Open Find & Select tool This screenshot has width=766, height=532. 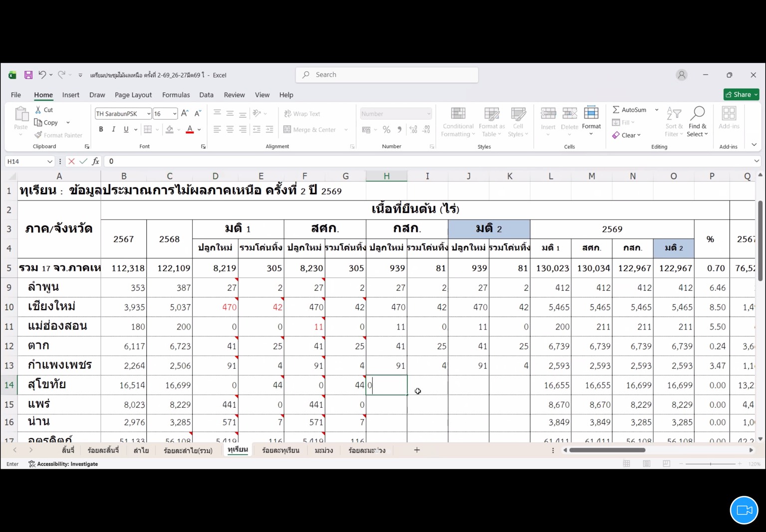click(697, 121)
